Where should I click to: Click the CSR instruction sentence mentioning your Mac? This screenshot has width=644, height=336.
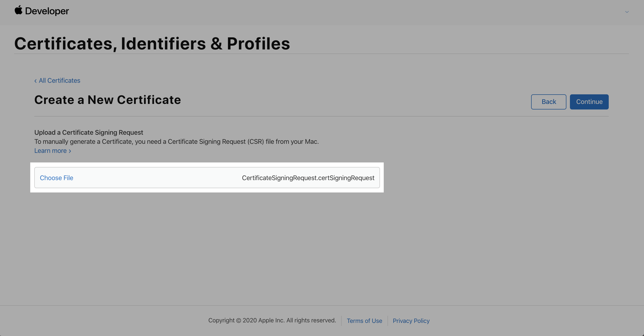(x=176, y=142)
